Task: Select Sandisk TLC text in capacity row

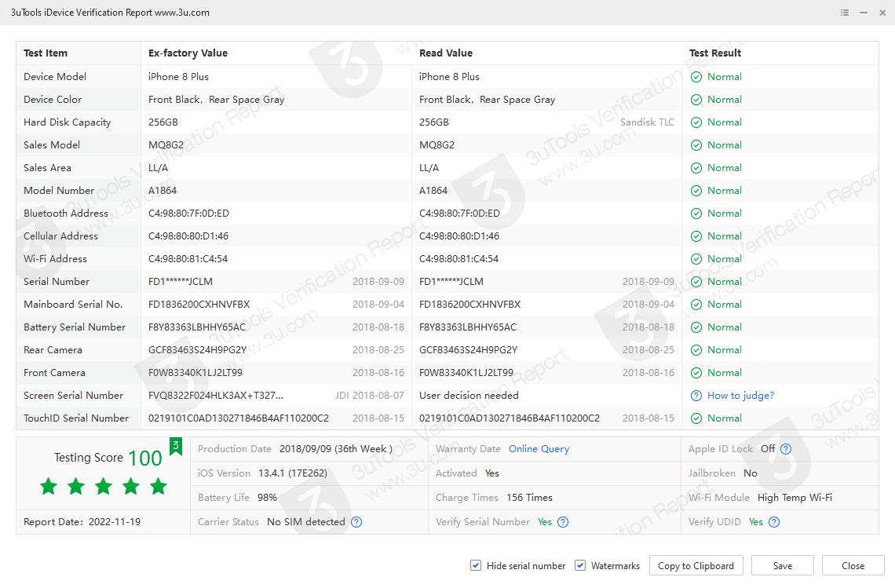Action: [647, 122]
